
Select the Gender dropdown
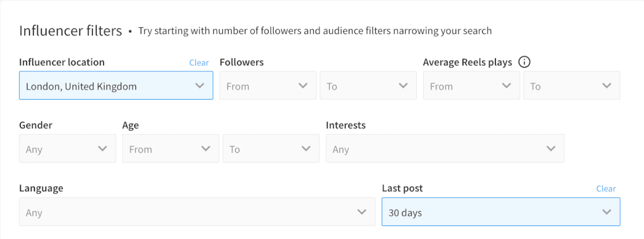coord(67,149)
